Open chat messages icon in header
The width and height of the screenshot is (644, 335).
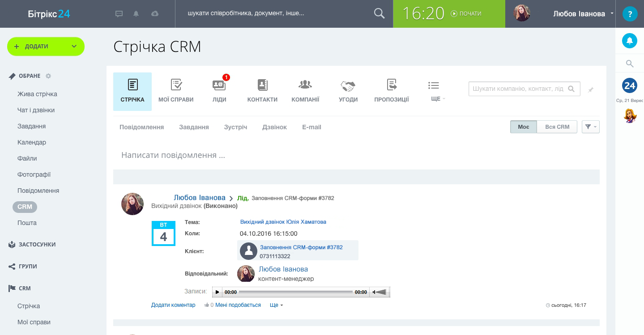click(x=119, y=14)
